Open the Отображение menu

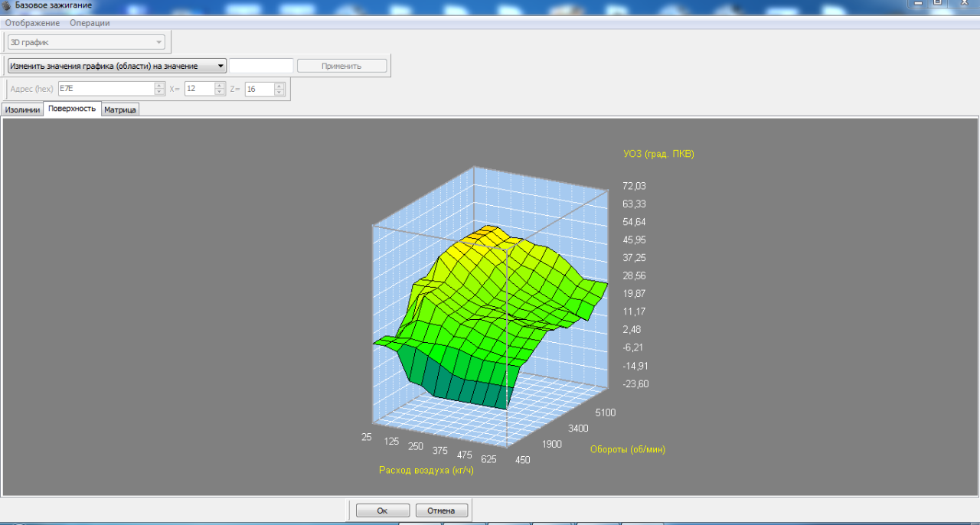point(32,23)
